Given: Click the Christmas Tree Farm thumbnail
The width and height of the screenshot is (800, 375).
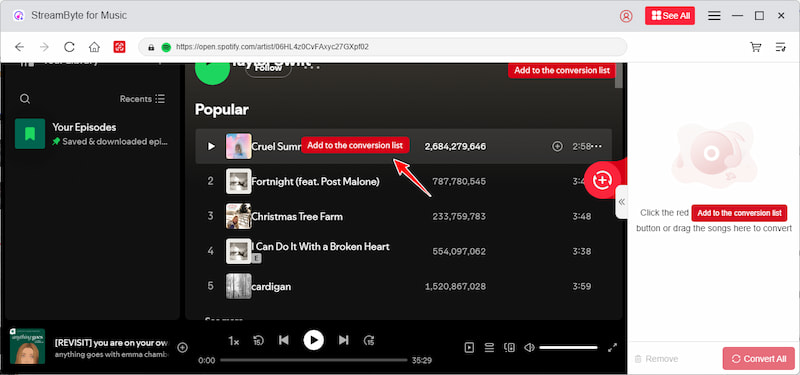Looking at the screenshot, I should [x=239, y=216].
